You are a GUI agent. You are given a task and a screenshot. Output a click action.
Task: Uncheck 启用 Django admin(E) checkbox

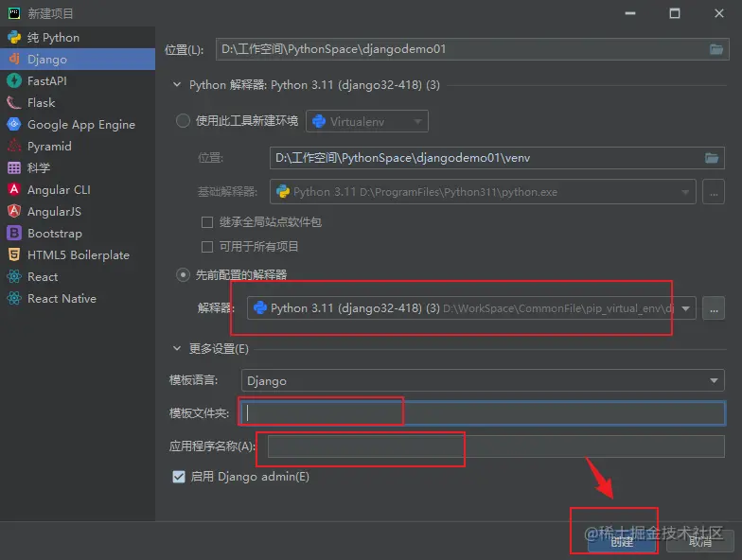point(179,477)
